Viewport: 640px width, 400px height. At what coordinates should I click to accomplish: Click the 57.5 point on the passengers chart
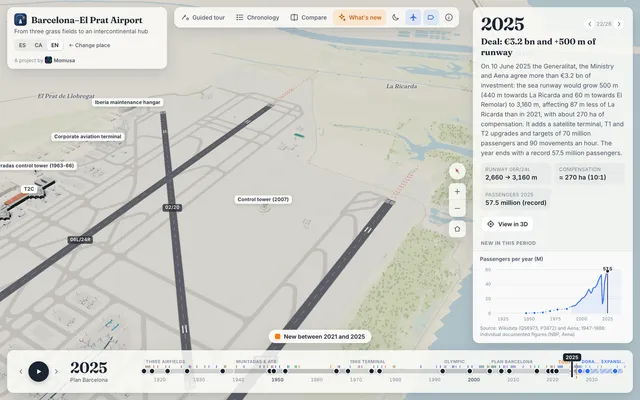pyautogui.click(x=607, y=271)
